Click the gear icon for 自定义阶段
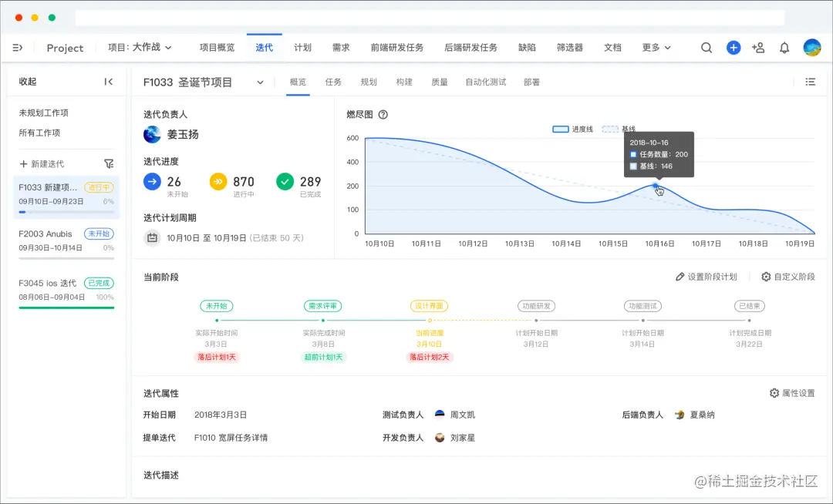Screen dimensions: 833x504 [x=766, y=277]
